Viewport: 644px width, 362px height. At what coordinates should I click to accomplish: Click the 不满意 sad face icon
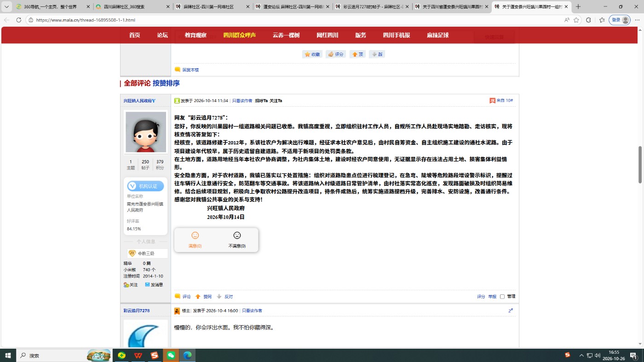[x=237, y=235]
